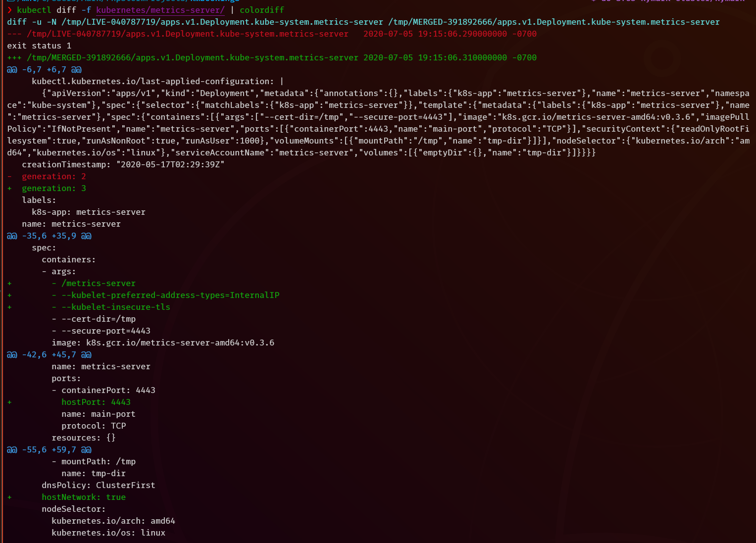Click the image k8s.gcr.io metrics-server line
Viewport: 756px width, 543px height.
[162, 343]
